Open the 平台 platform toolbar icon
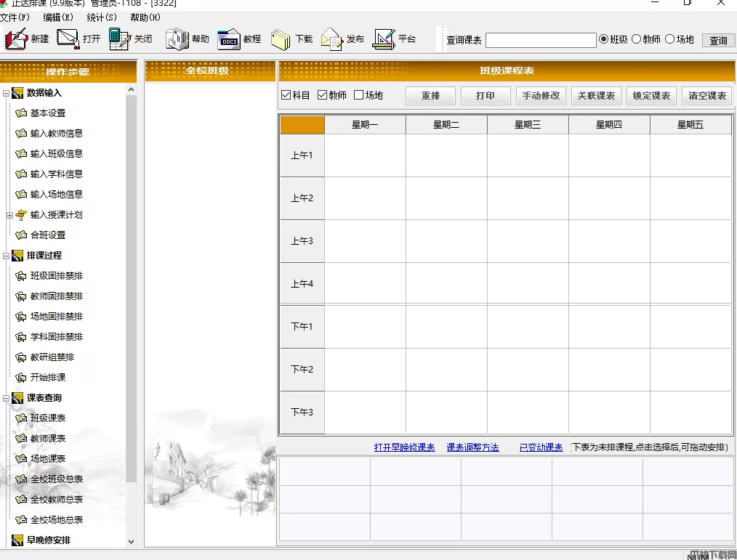 384,39
